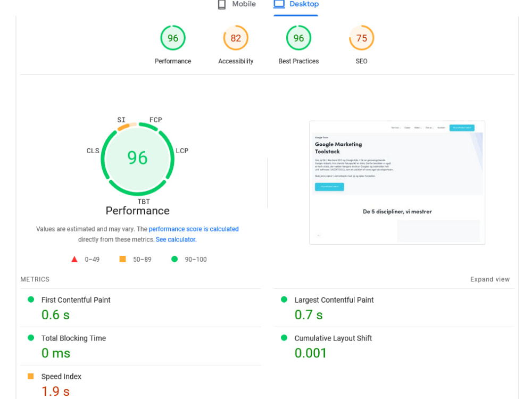Open the Best Practices score gauge 96
The image size is (532, 399).
298,38
